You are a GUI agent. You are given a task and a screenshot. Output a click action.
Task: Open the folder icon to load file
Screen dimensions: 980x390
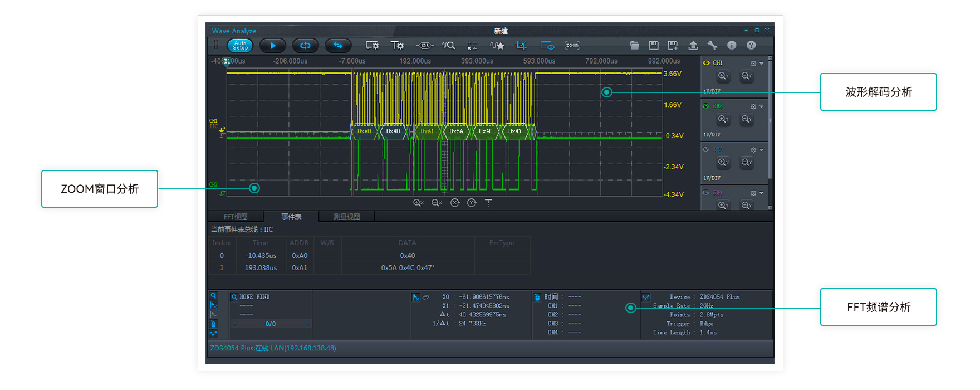click(x=634, y=46)
